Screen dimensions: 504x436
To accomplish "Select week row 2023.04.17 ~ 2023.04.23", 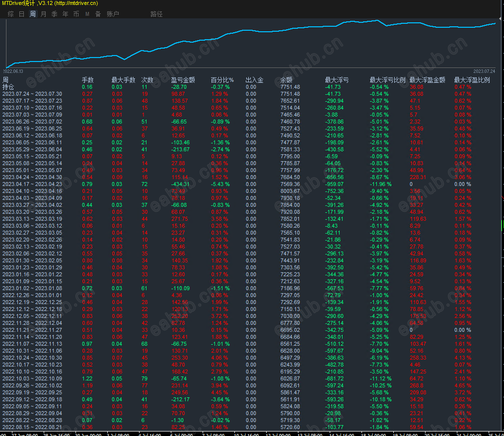I will click(32, 184).
